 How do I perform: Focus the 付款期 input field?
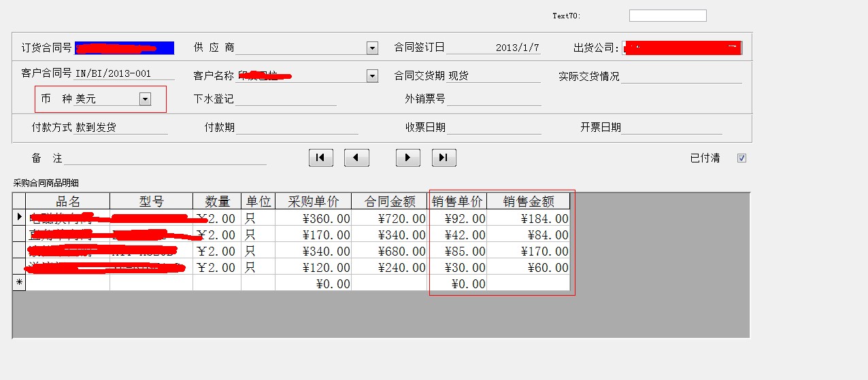point(297,128)
